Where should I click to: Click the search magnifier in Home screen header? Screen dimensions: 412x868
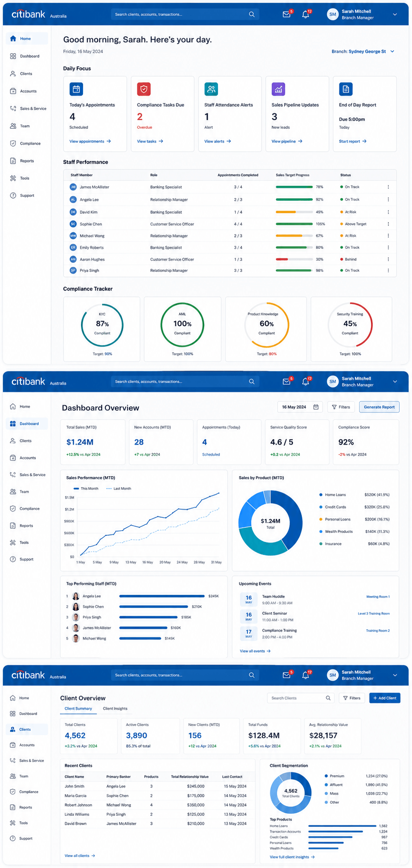[252, 14]
